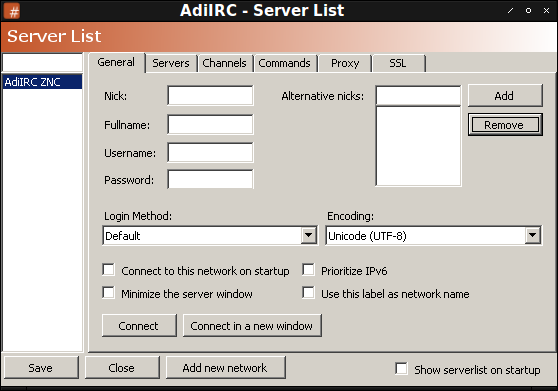Add an alternative nick with Add button
The height and width of the screenshot is (391, 558).
505,95
